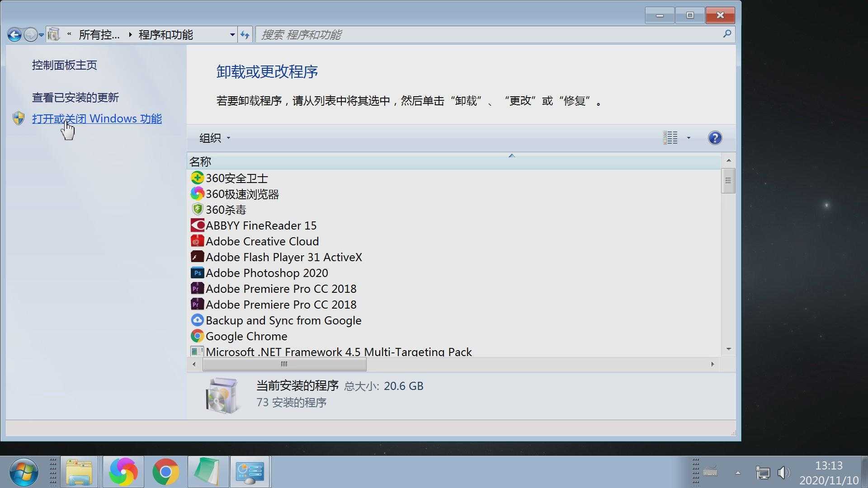Select Microsoft .NET Framework 4.5 Multi-Targeting Pack
The image size is (868, 488).
[x=339, y=352]
